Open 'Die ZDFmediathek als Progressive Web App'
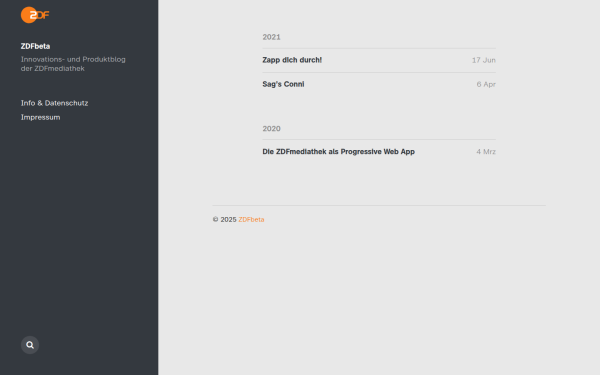Screen dimensions: 600x375 [x=338, y=152]
